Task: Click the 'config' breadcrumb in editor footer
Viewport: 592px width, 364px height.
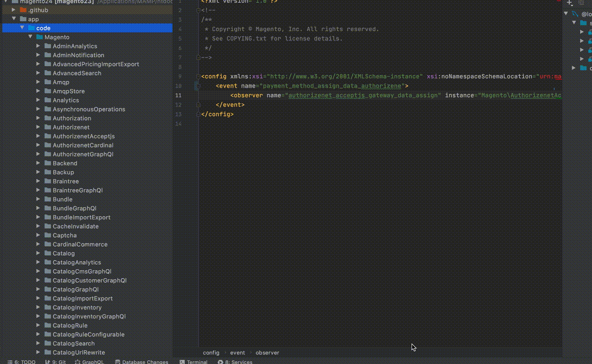Action: click(x=211, y=353)
